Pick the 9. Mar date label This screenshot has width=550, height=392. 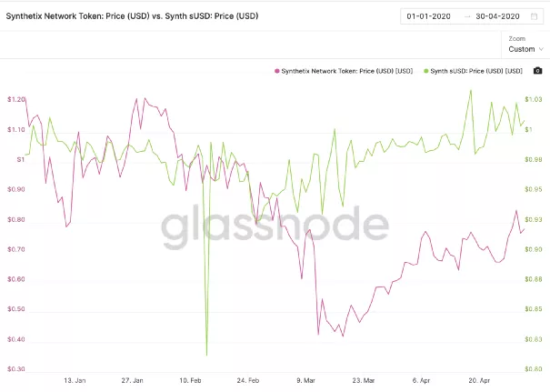306,381
